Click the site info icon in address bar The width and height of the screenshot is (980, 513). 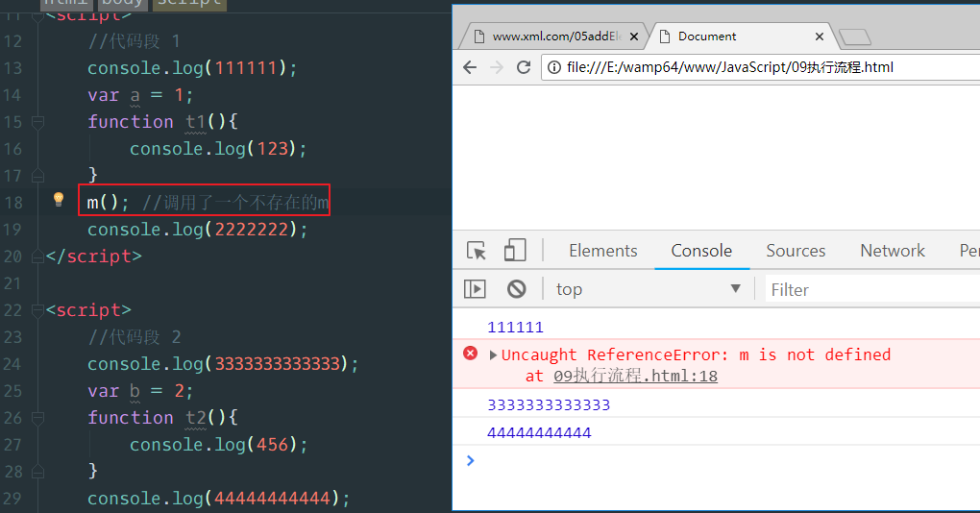(x=554, y=67)
